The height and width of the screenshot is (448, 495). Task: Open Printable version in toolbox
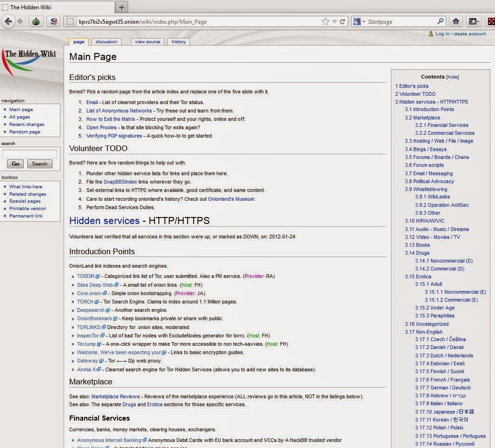point(27,209)
